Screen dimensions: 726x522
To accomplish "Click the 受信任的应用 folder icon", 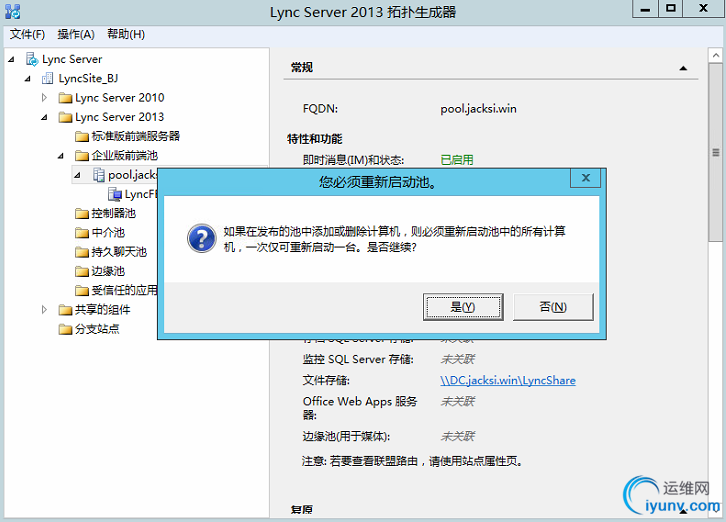I will [82, 290].
